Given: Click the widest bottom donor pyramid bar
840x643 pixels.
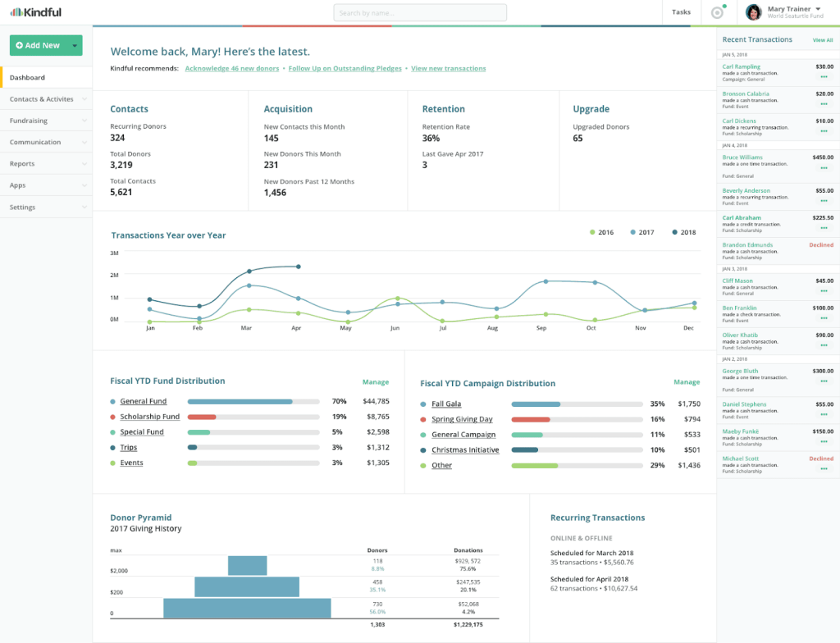Looking at the screenshot, I should tap(247, 609).
